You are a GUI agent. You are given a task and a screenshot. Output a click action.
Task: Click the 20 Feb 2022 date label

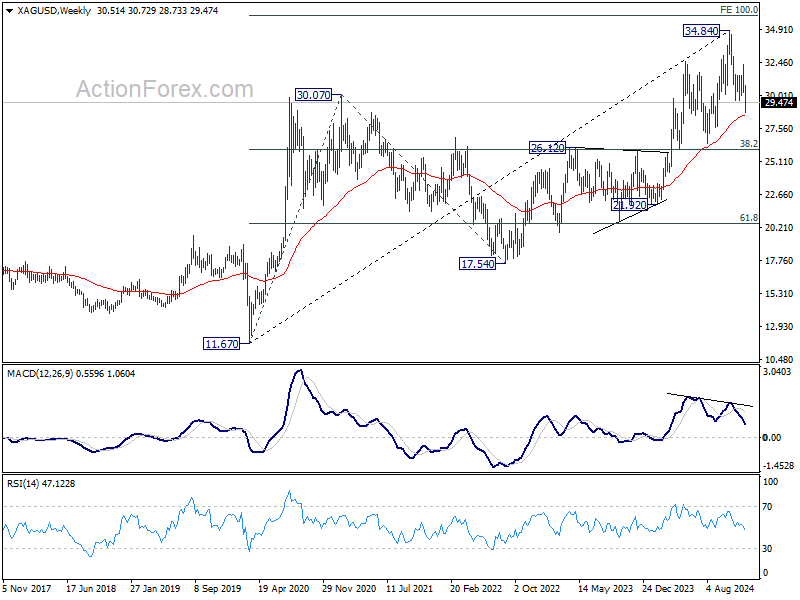tap(476, 589)
